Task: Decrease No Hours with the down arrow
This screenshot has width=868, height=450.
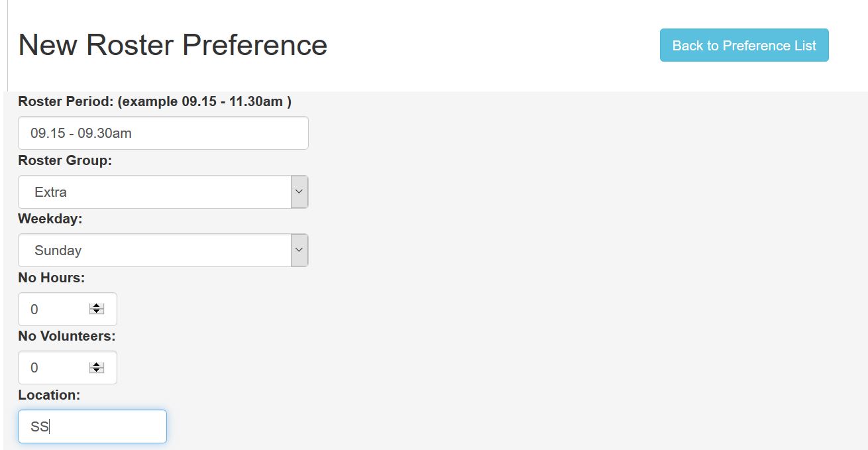Action: [97, 312]
